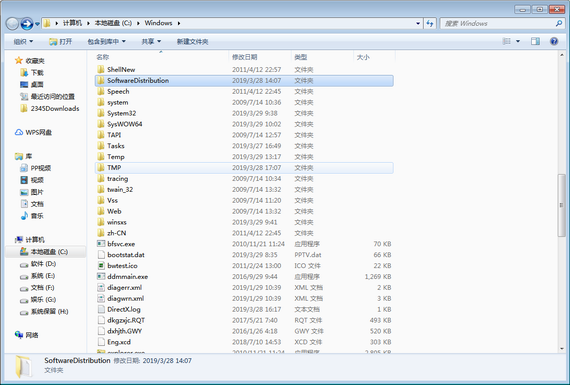Click the WPS网盘 cloud icon
The width and height of the screenshot is (570, 385).
point(19,133)
